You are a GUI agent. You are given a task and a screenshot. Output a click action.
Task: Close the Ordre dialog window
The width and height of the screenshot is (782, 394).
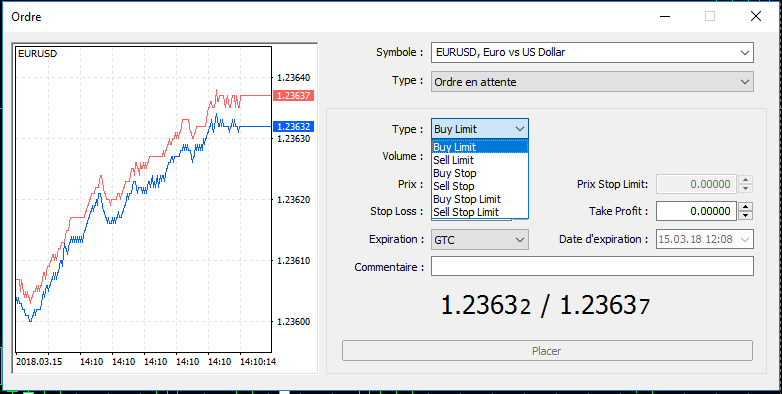tap(756, 16)
